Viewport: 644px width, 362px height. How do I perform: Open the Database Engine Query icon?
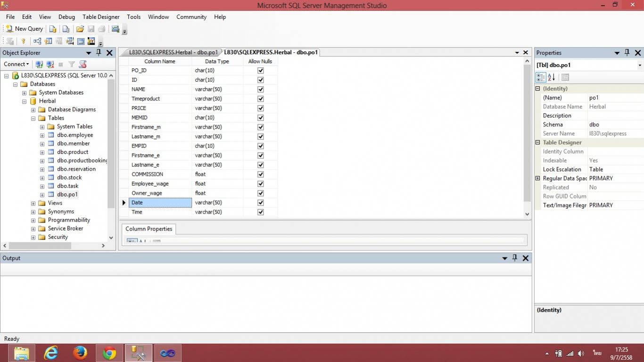[53, 29]
